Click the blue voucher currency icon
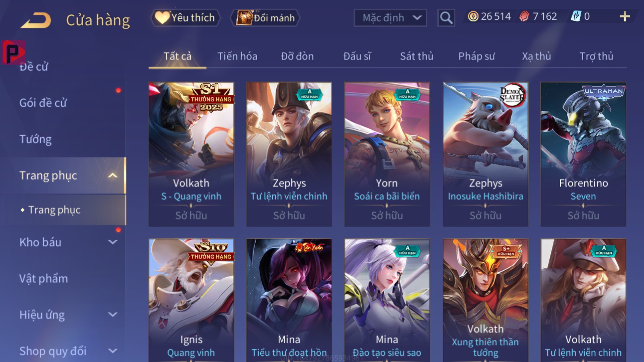644x362 pixels. coord(576,16)
